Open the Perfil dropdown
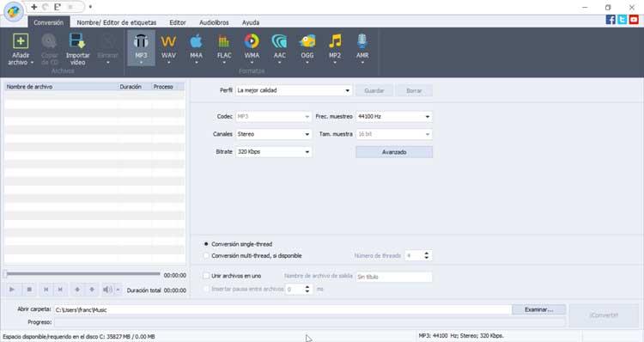This screenshot has height=342, width=644. (x=294, y=90)
